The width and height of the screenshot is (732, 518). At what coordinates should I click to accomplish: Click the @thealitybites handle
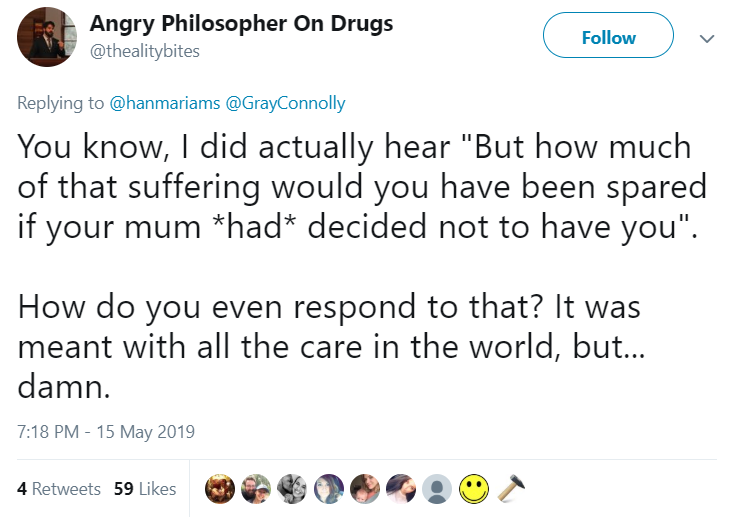click(x=144, y=52)
